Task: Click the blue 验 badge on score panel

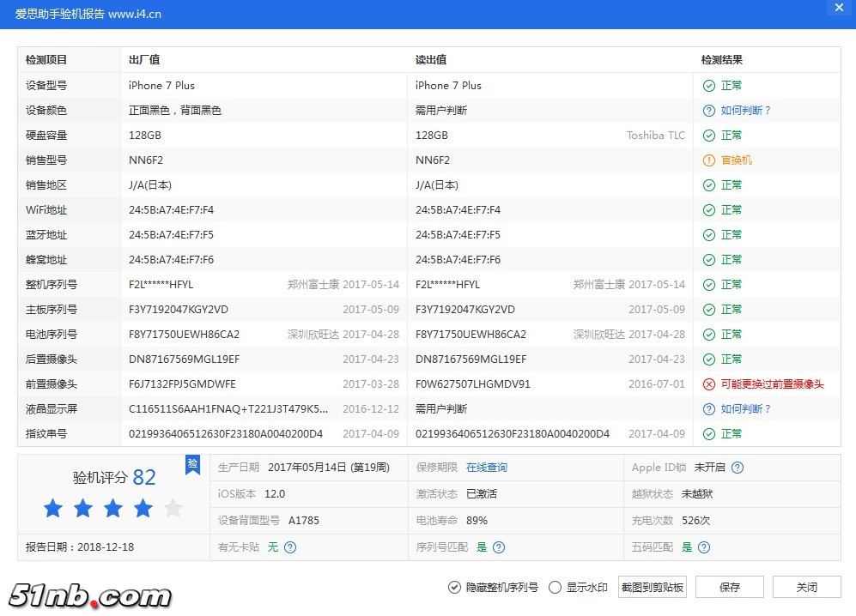Action: (192, 464)
